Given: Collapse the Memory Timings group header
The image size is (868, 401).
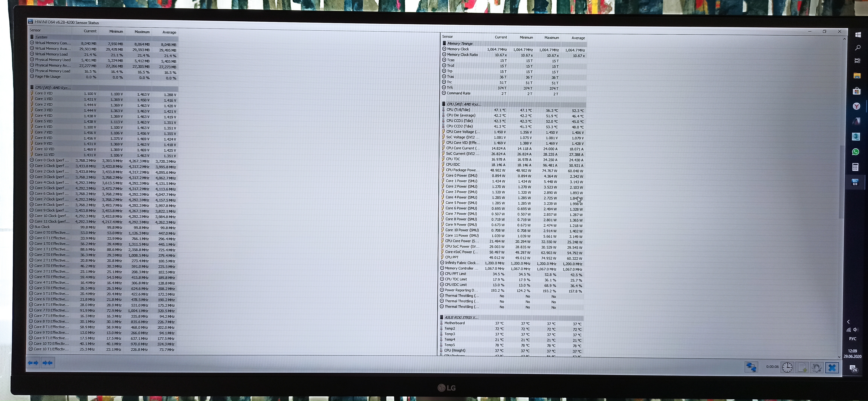Looking at the screenshot, I should [460, 44].
